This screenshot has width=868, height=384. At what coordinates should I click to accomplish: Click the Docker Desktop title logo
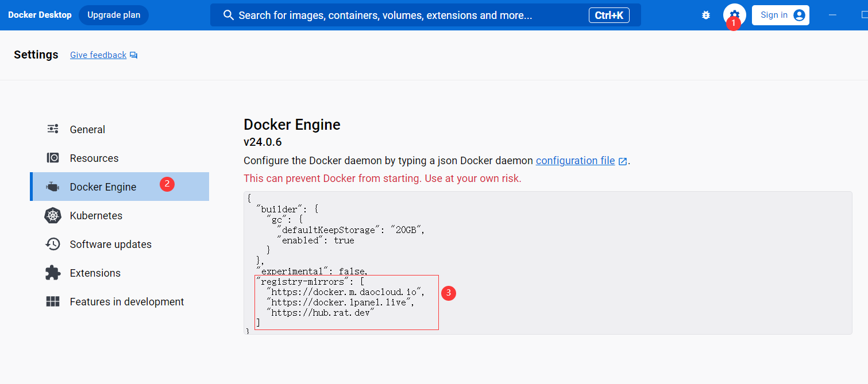coord(40,15)
